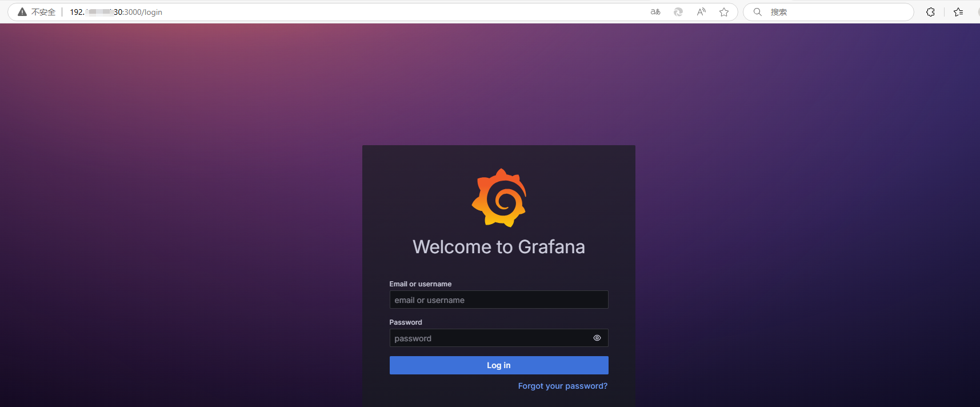
Task: Click the Grafana logo
Action: tap(499, 198)
